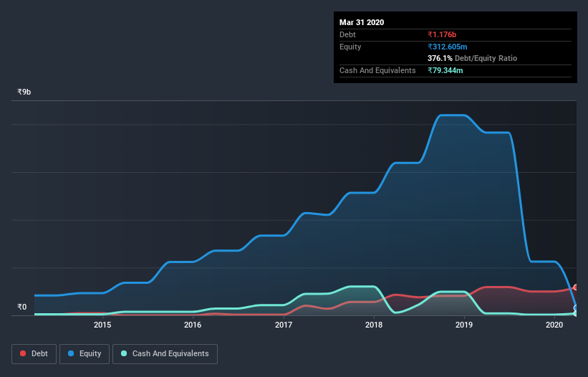Click the ₹79.344m cash value
Viewport: 588px width, 377px height.
click(445, 70)
